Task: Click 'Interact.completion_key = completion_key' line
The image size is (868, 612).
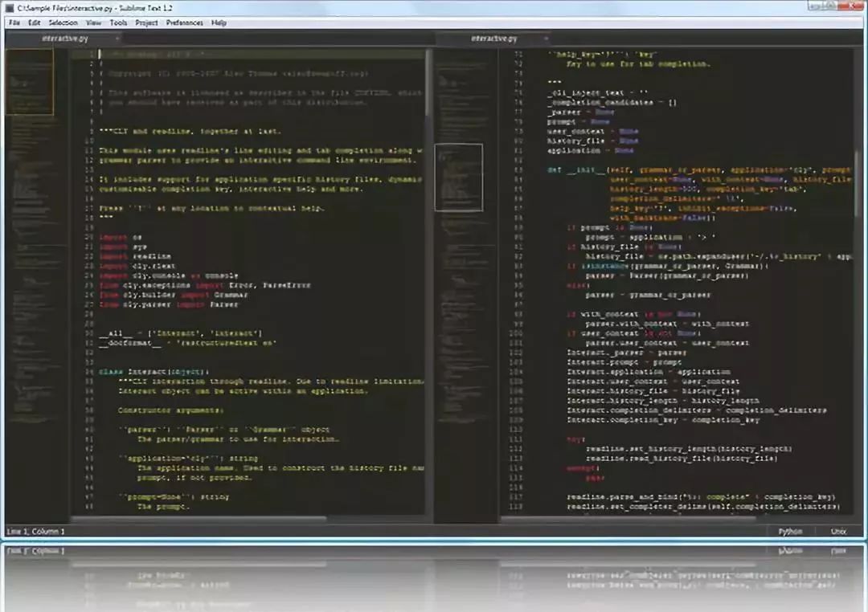Action: (663, 420)
